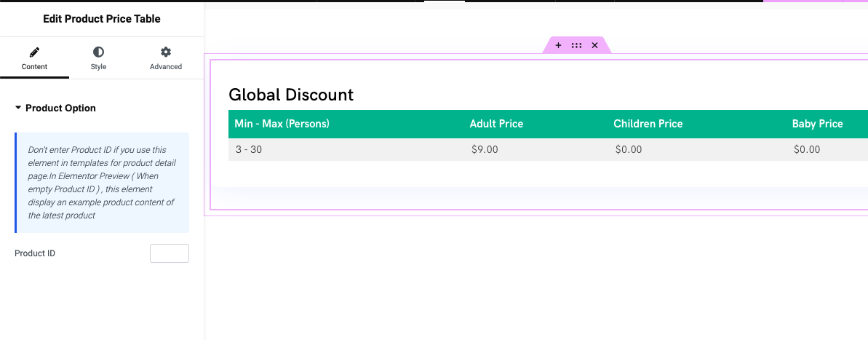Click the Adult Price column header
The image size is (868, 340).
pos(496,124)
